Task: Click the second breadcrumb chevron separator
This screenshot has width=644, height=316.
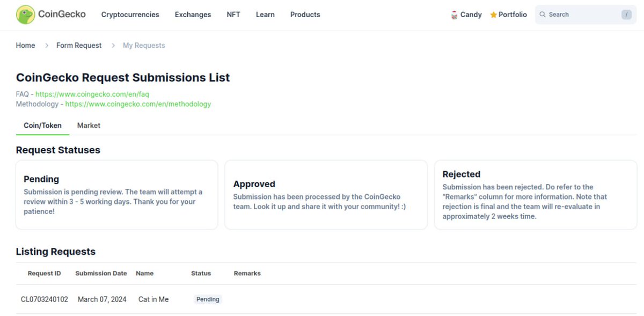Action: pos(113,46)
